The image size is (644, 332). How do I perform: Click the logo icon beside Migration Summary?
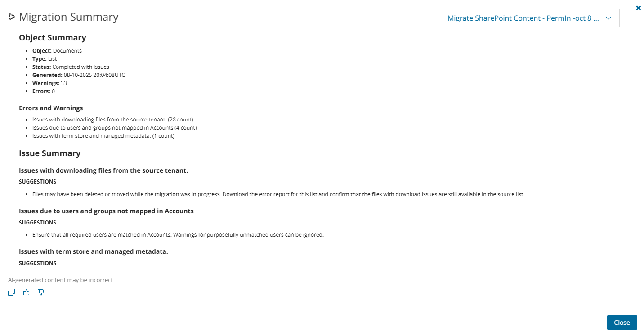[x=12, y=17]
